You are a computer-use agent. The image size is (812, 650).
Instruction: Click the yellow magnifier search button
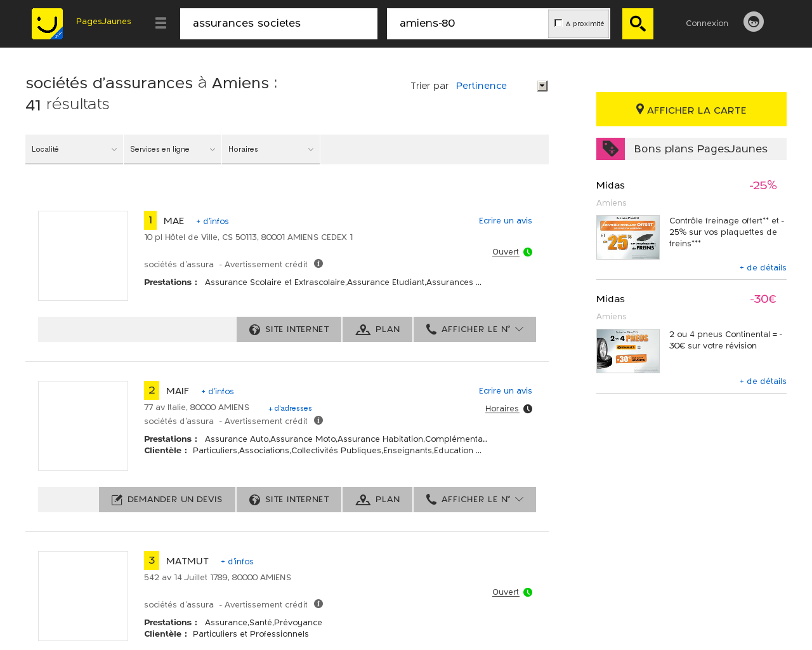pyautogui.click(x=638, y=23)
